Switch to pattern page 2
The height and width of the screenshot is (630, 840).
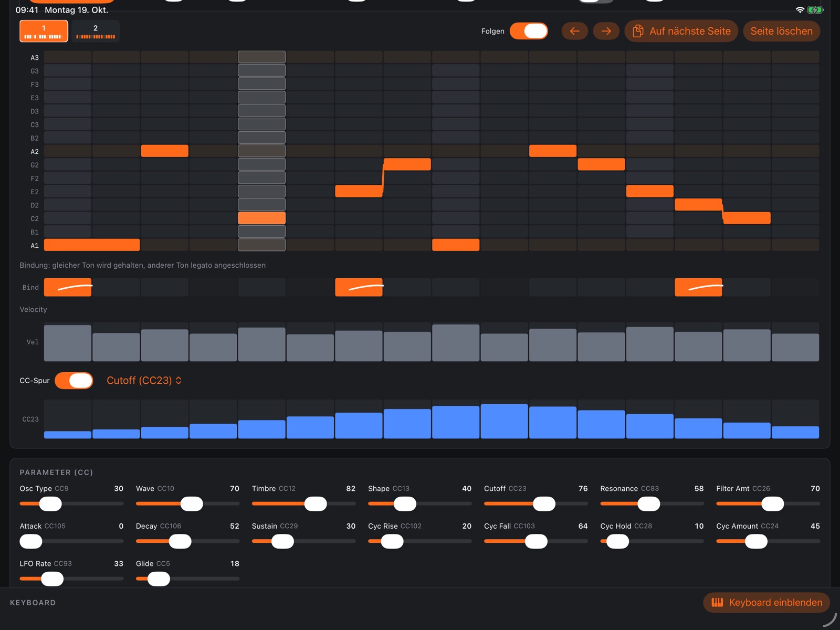96,31
